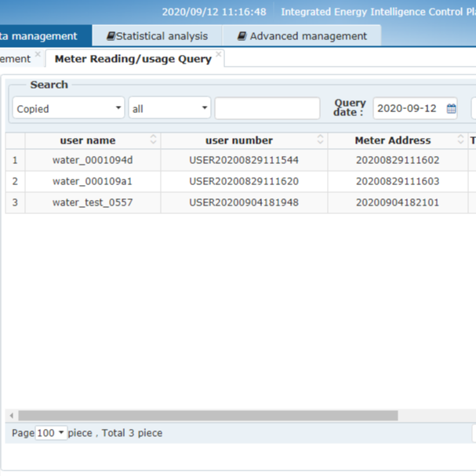
Task: Open the calendar picker for Query date
Action: 451,109
